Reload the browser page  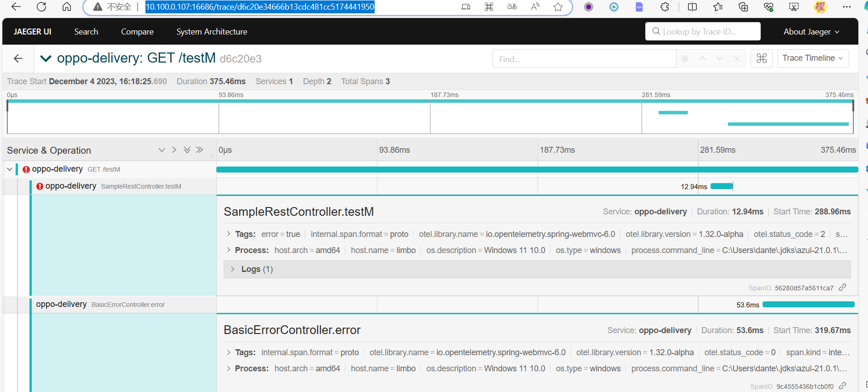(x=41, y=7)
